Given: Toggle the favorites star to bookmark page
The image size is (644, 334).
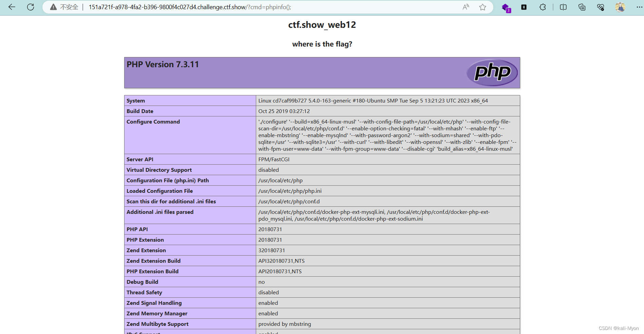Looking at the screenshot, I should (x=482, y=7).
